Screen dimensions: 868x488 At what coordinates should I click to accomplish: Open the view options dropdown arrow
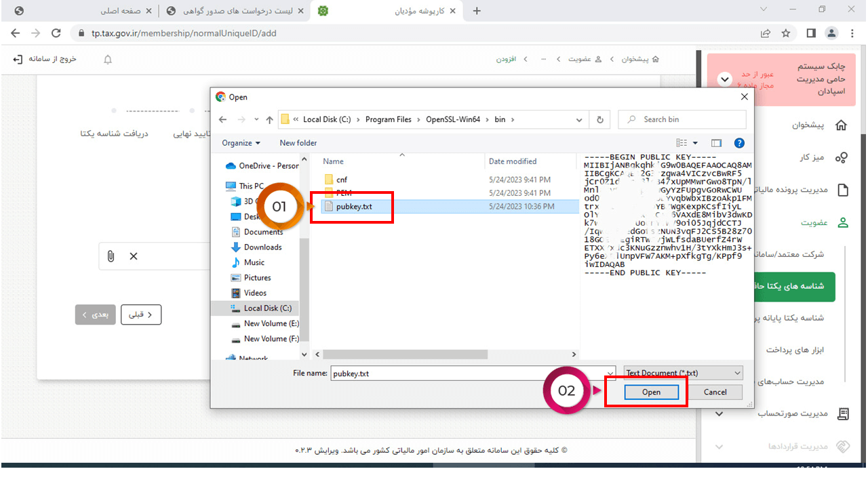pyautogui.click(x=695, y=143)
